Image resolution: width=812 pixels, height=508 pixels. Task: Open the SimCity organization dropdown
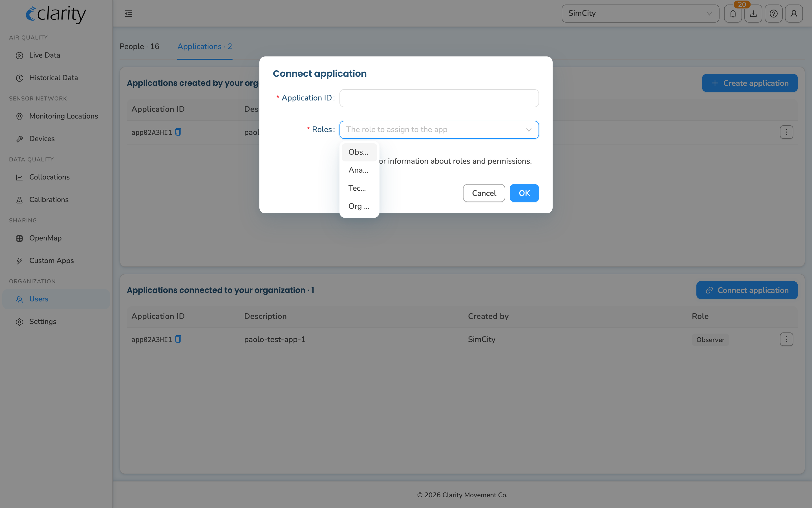pos(640,14)
